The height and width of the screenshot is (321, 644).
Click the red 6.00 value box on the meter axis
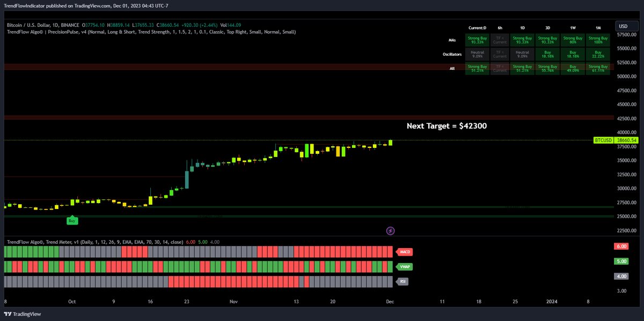[x=621, y=246]
